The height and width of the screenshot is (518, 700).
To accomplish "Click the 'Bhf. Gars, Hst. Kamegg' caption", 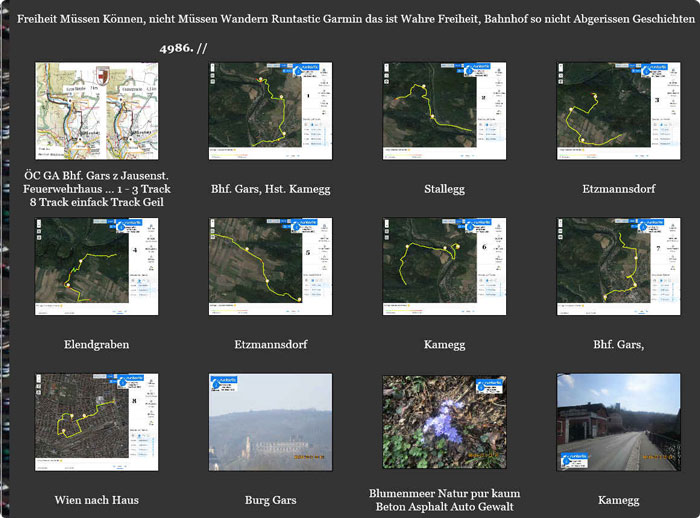I will click(271, 189).
